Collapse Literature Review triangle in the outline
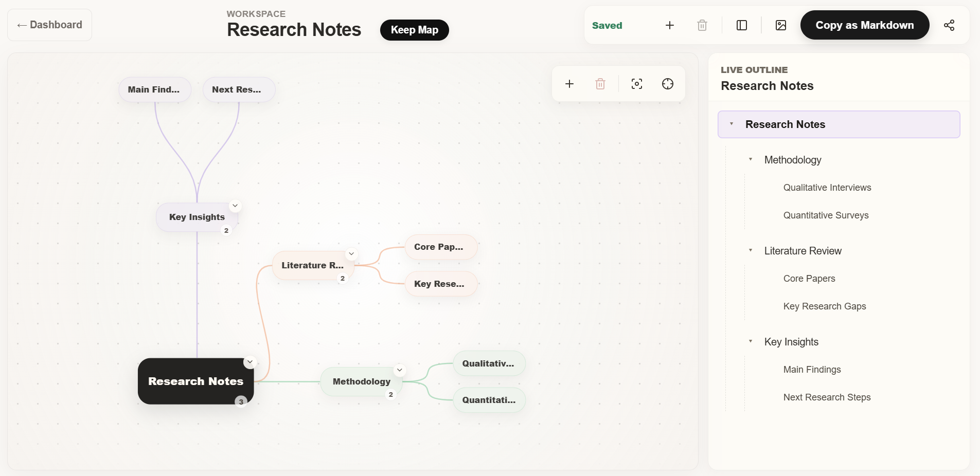This screenshot has width=980, height=476. click(751, 250)
